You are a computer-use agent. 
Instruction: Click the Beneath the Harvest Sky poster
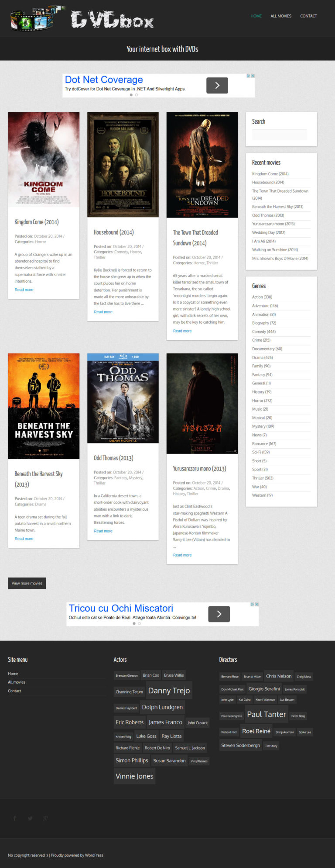point(44,406)
